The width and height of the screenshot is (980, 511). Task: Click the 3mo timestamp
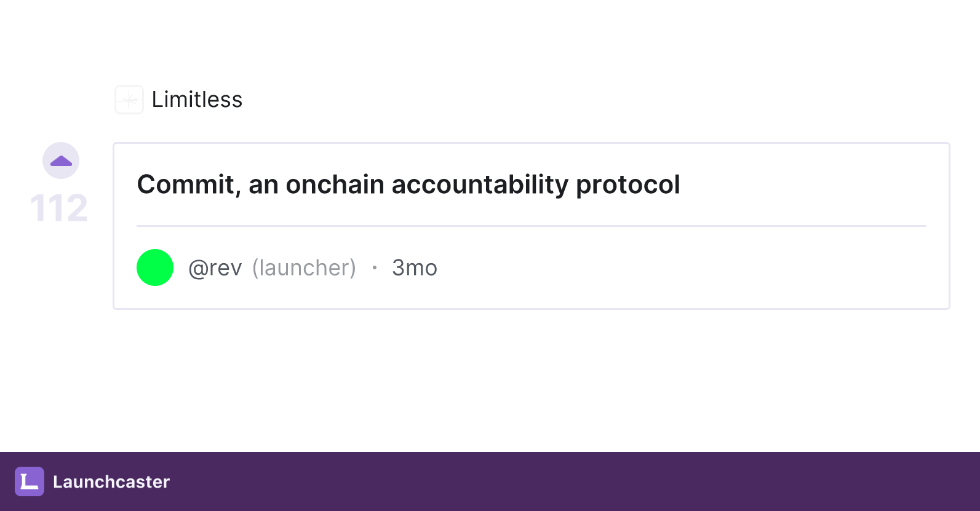click(x=415, y=268)
